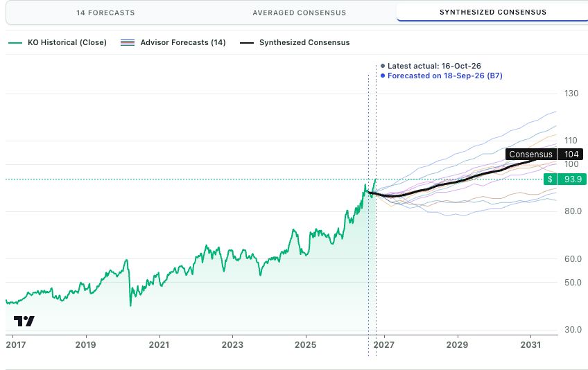
Task: Click the Consensus 104 price label
Action: point(544,154)
